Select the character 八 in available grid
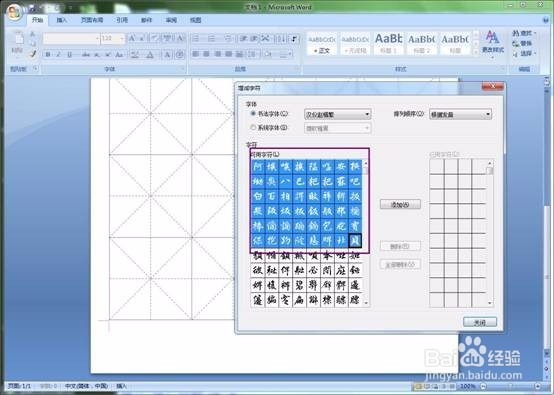The width and height of the screenshot is (554, 395). [x=285, y=182]
